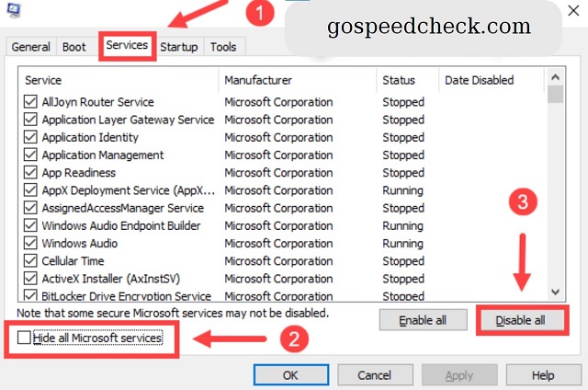Toggle AssignedAccessManager Service checkbox
The image size is (588, 390).
pyautogui.click(x=30, y=208)
